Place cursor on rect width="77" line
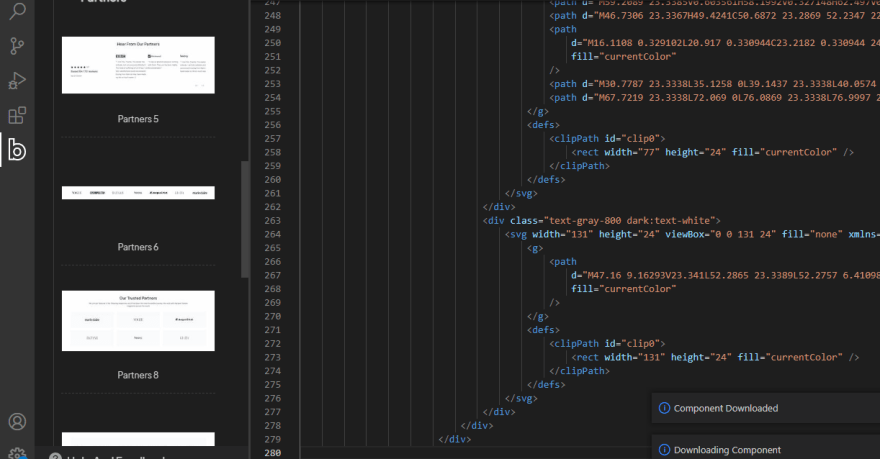 [713, 152]
